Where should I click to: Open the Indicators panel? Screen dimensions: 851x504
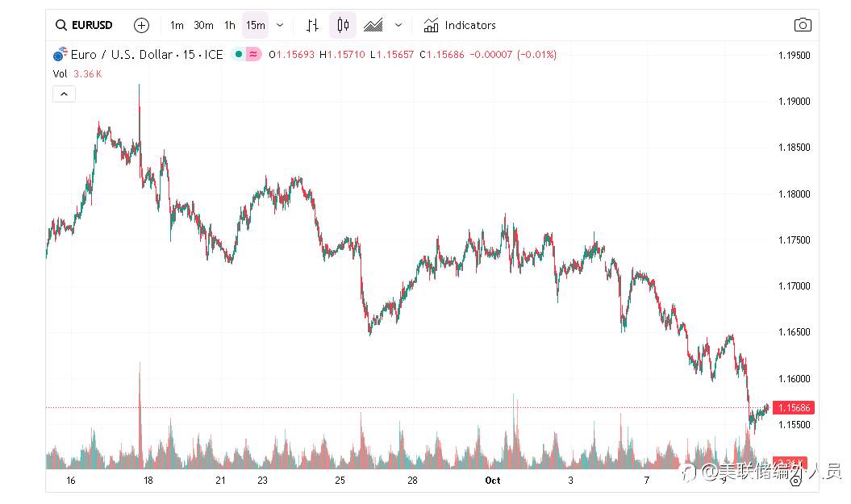[460, 25]
